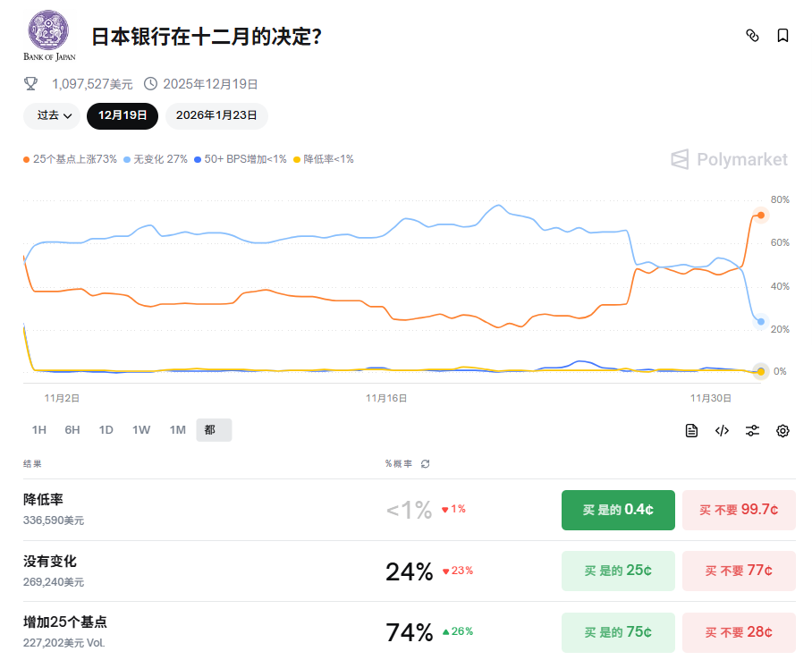
Task: Open the chart filter sliders icon
Action: [752, 430]
